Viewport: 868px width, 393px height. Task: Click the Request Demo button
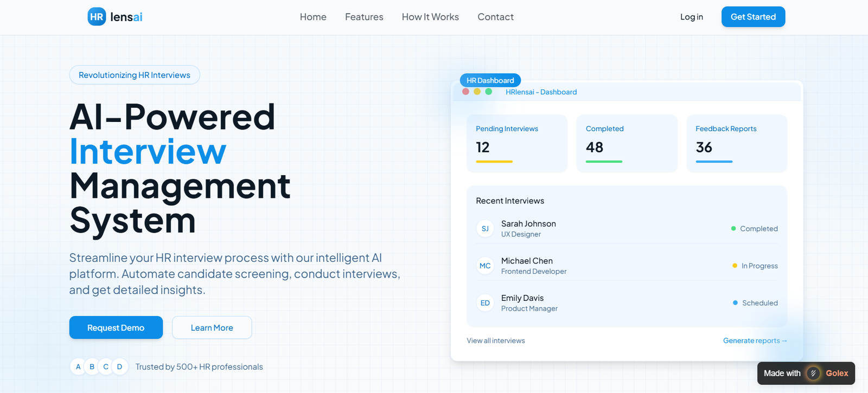point(116,327)
